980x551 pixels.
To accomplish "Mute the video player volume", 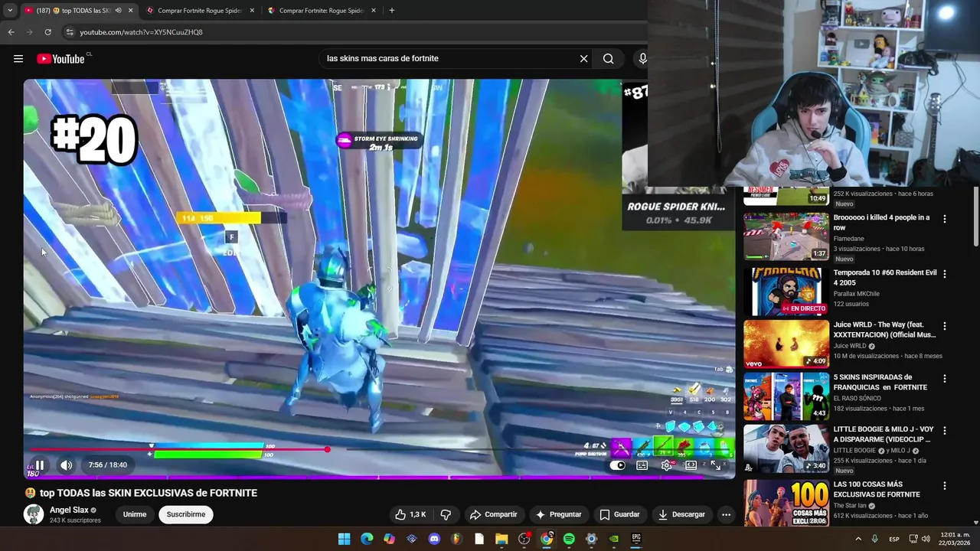I will click(x=67, y=465).
